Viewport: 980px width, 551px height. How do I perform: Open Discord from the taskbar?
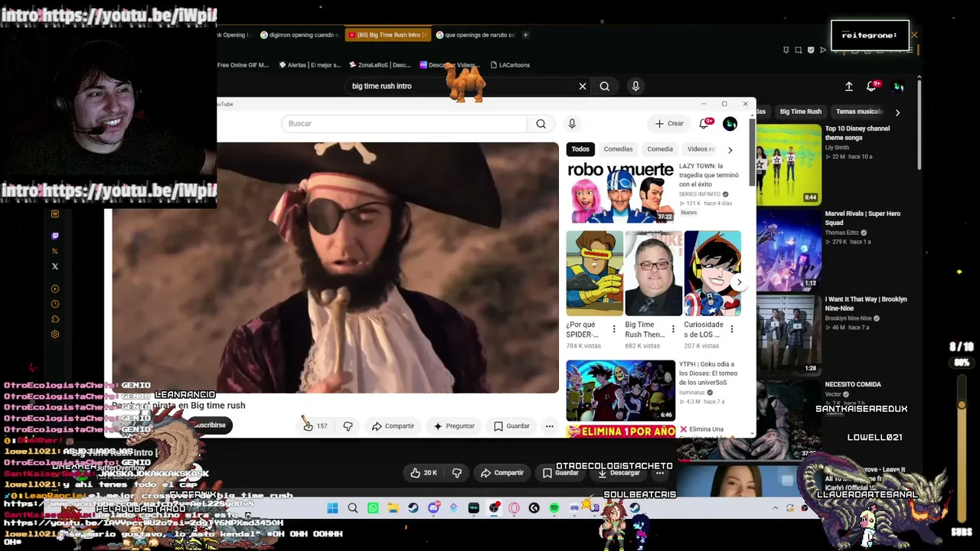click(x=433, y=508)
